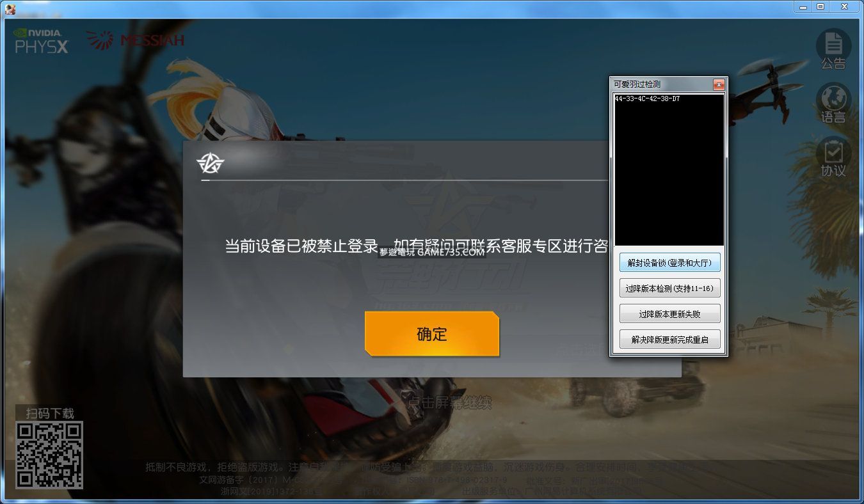Screen dimensions: 864x504
Task: Click the 过降版本检测(支持11-16) button
Action: (670, 288)
